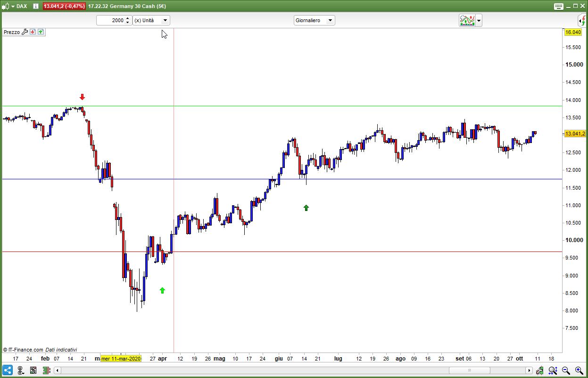Click the zoom in magnifier icon

(579, 370)
